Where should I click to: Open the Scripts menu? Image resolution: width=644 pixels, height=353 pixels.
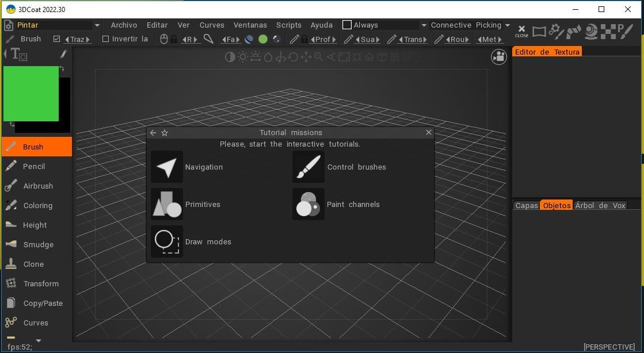pos(288,25)
